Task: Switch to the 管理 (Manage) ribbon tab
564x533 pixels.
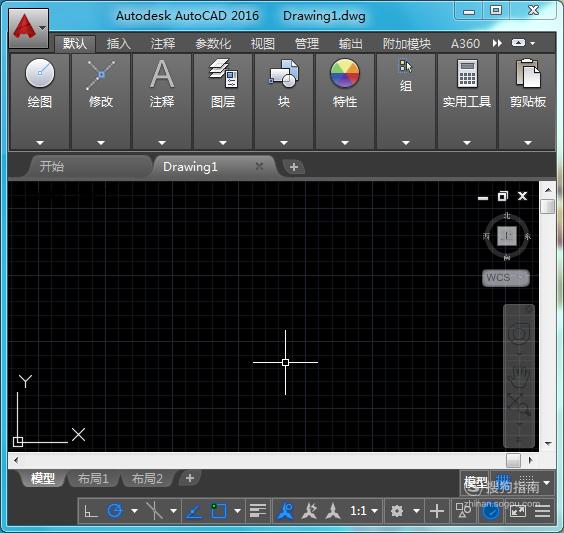Action: 306,44
